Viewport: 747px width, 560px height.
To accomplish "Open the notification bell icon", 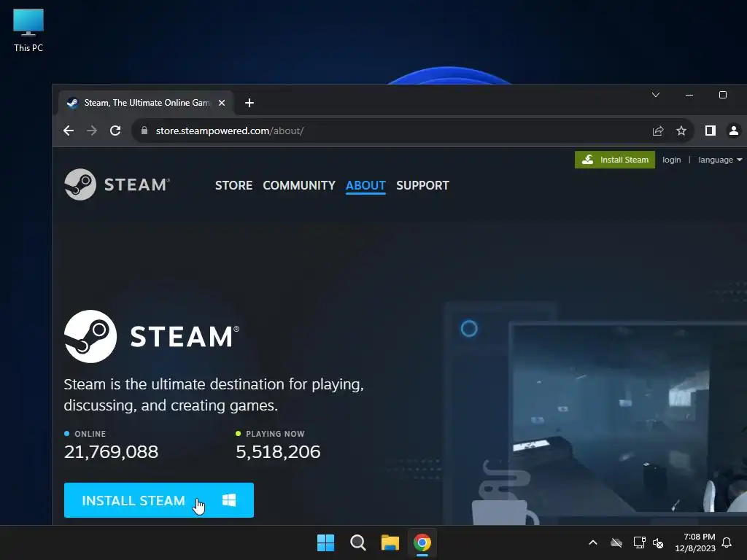I will (x=727, y=542).
